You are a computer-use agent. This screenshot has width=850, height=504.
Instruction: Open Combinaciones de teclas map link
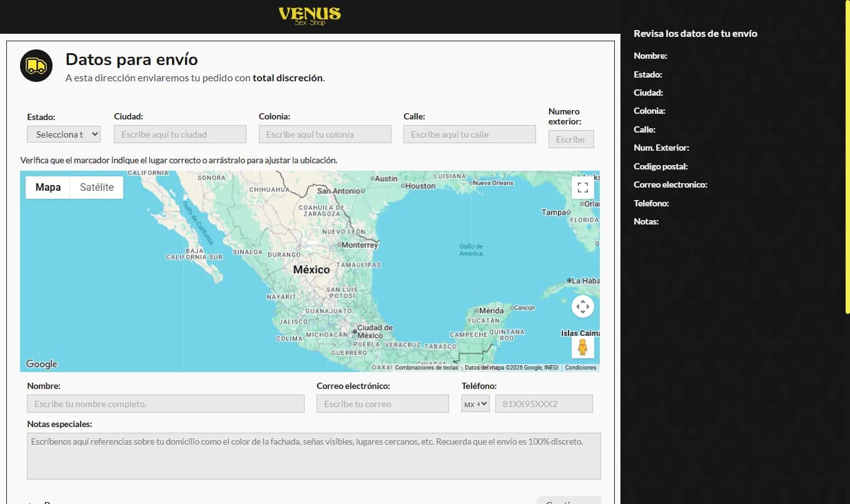tap(427, 368)
